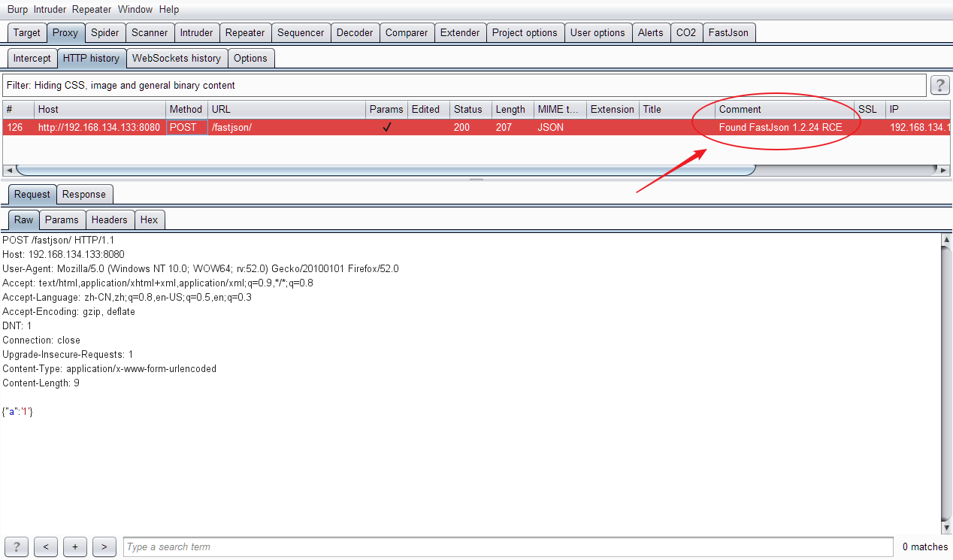
Task: Sort by the IP column header
Action: coord(918,109)
